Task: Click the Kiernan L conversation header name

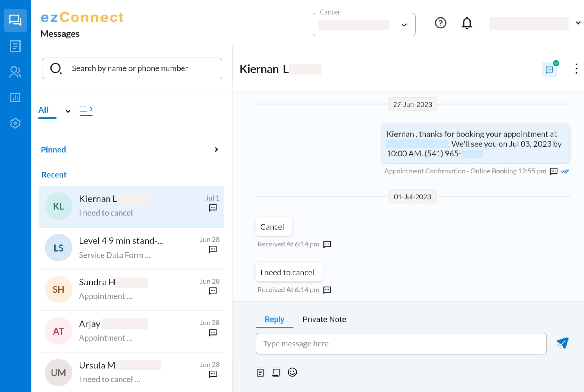Action: click(x=280, y=69)
